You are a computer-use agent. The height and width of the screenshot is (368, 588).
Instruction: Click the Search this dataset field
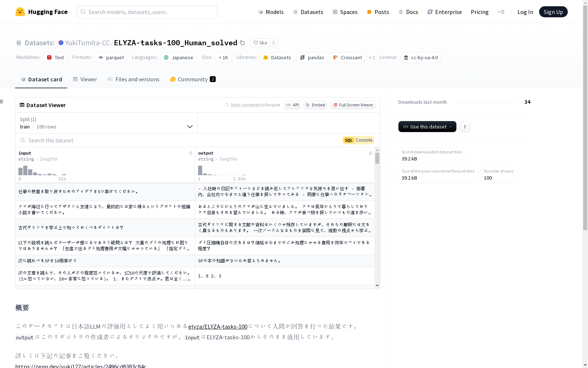[176, 140]
